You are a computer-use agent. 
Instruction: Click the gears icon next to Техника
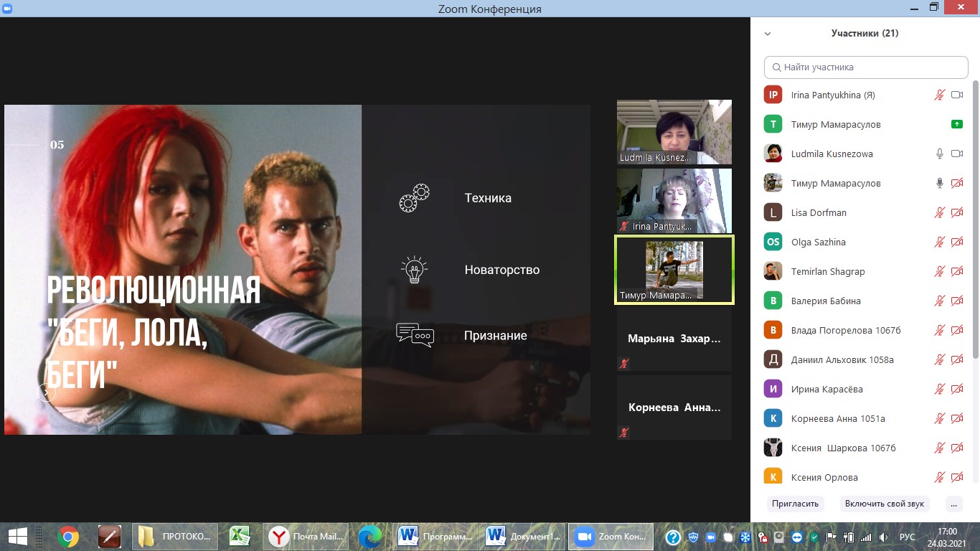pyautogui.click(x=414, y=197)
